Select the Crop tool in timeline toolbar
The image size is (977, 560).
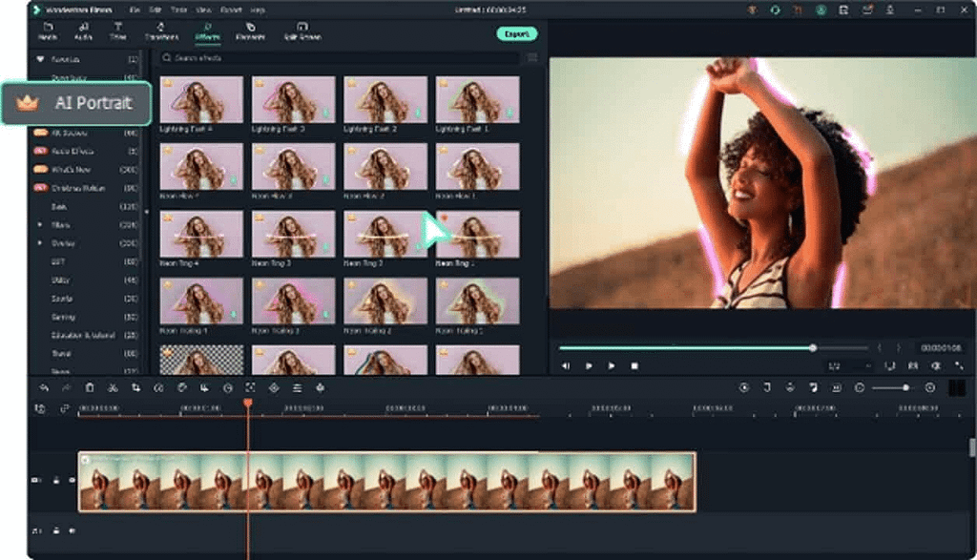(135, 388)
